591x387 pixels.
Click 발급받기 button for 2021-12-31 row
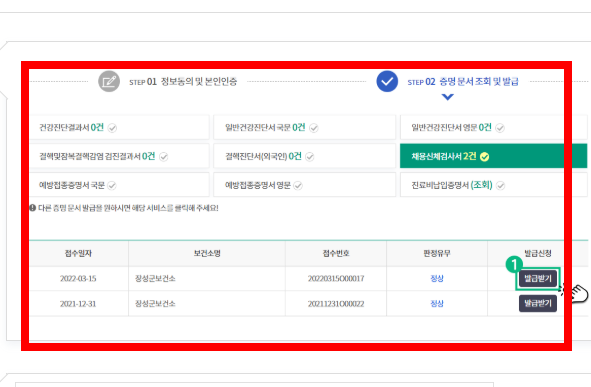(x=538, y=303)
